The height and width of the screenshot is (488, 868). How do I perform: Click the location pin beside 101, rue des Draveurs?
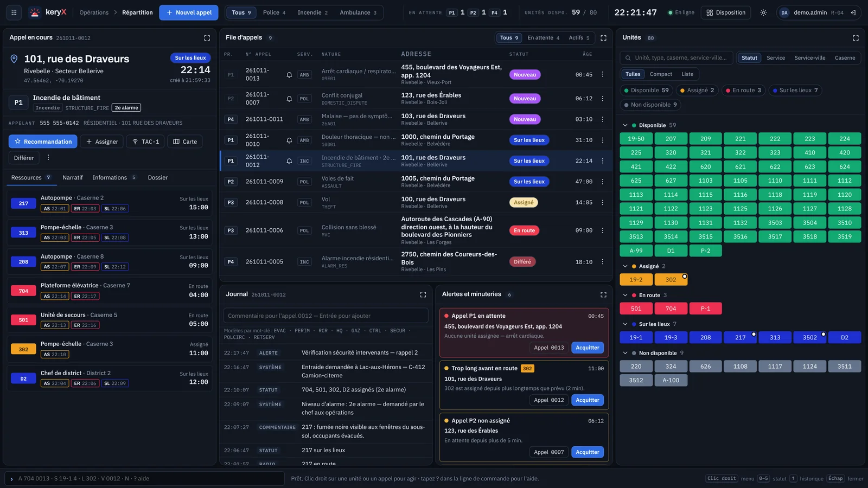click(x=14, y=59)
